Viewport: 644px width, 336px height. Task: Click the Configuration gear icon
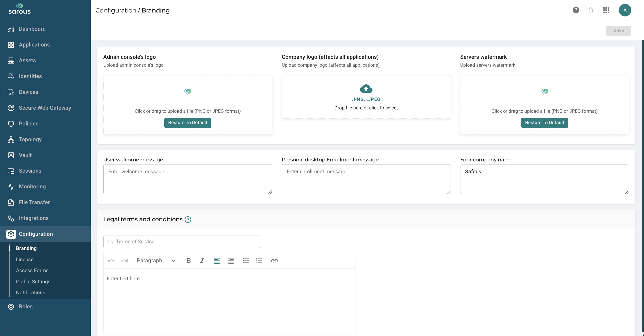pyautogui.click(x=11, y=234)
